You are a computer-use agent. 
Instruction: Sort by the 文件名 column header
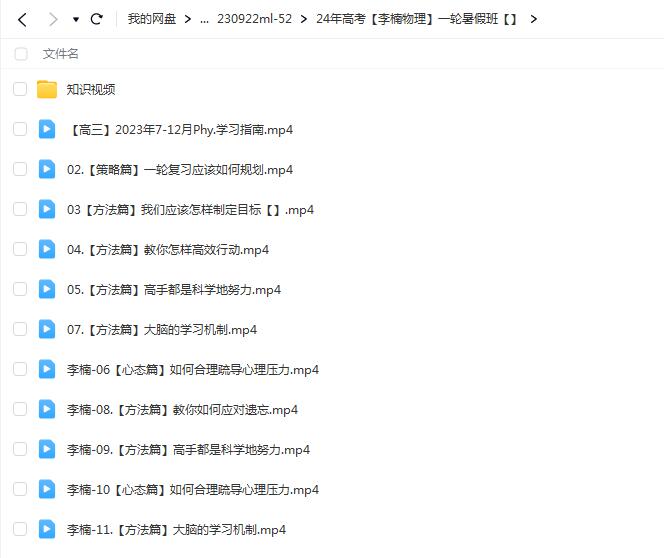pyautogui.click(x=61, y=54)
